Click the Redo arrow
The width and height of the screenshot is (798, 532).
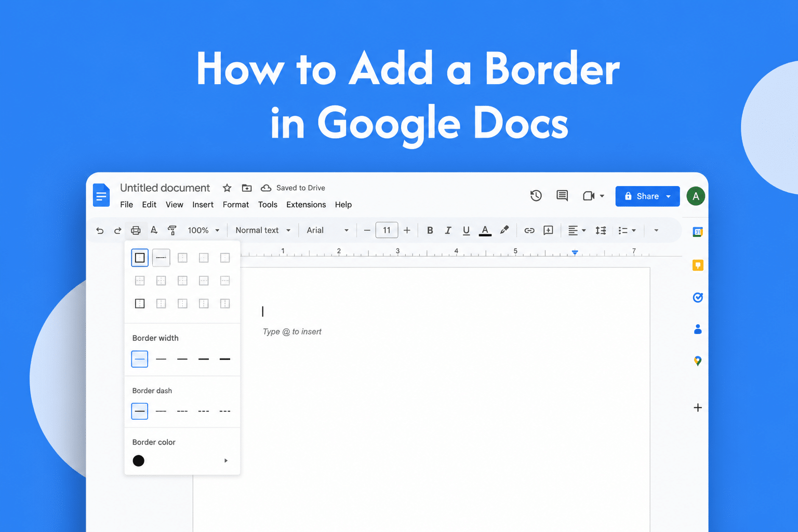[117, 231]
